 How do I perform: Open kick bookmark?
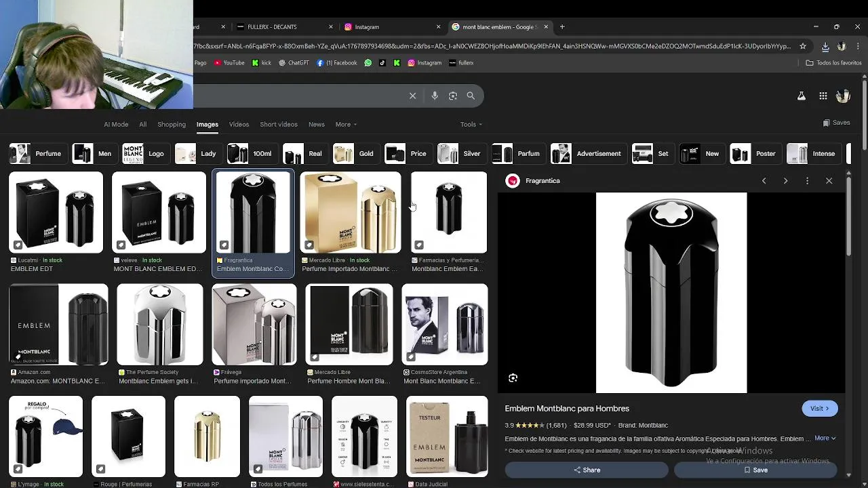click(261, 62)
